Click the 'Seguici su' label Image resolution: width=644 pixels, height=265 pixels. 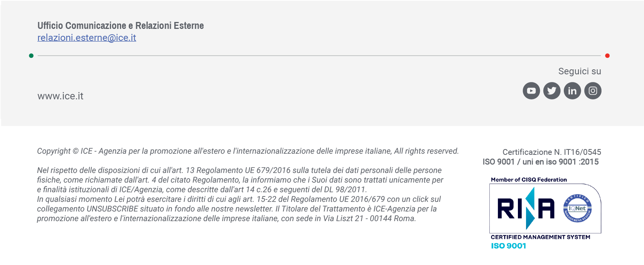click(x=580, y=71)
